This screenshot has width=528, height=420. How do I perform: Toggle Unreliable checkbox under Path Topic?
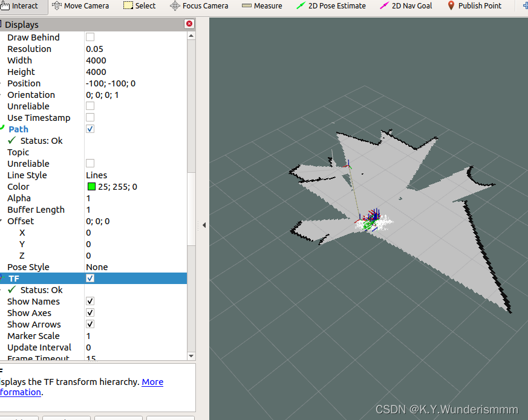coord(90,163)
